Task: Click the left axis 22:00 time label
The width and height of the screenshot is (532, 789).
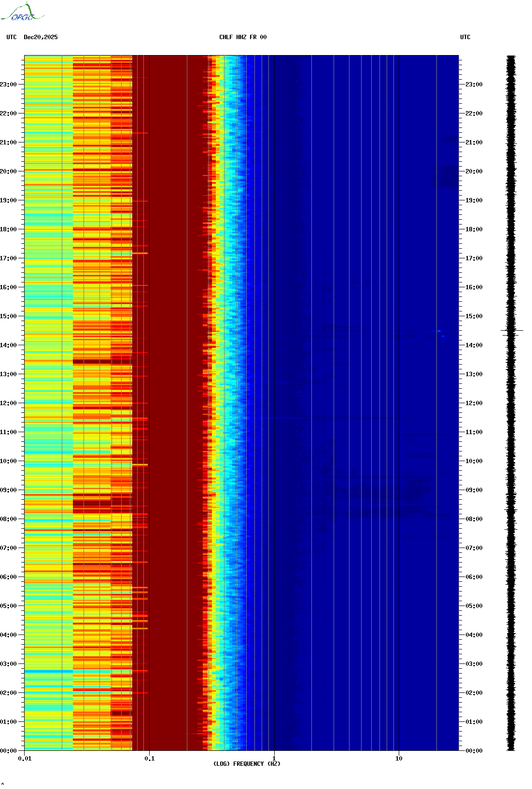Action: coord(8,113)
